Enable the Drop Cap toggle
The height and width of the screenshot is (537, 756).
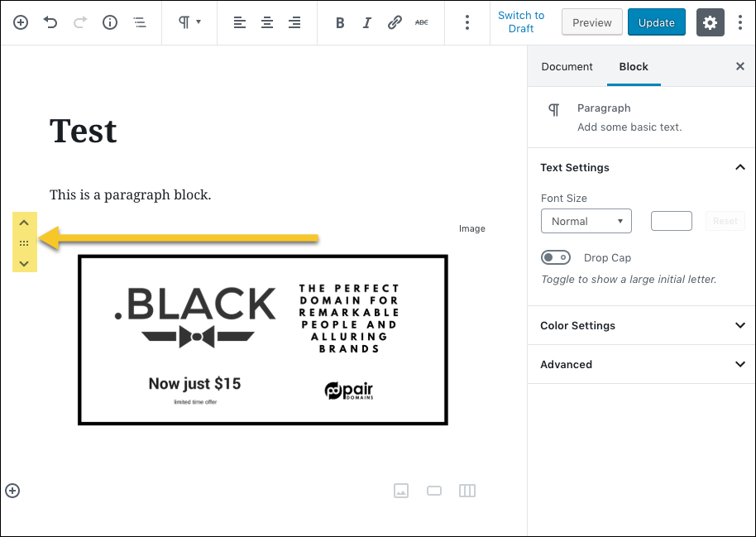(x=556, y=257)
